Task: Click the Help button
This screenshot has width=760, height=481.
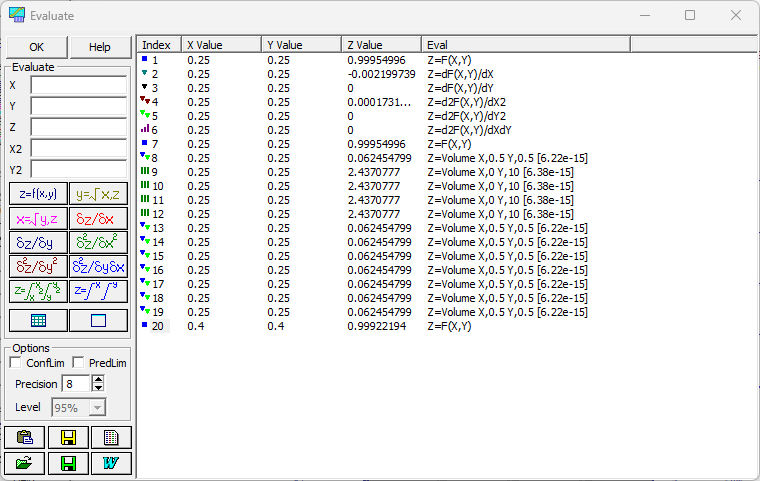Action: (x=100, y=47)
